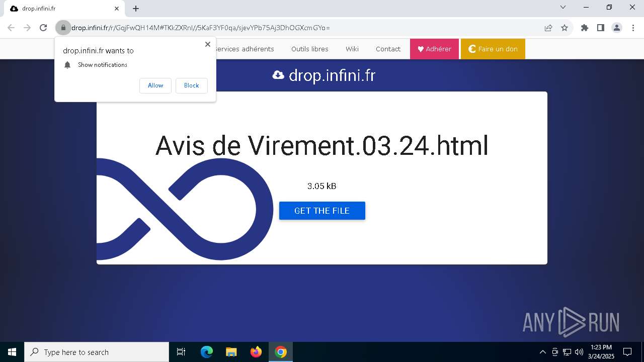Click the 3.05 kB file size text
This screenshot has width=644, height=362.
coord(322,186)
